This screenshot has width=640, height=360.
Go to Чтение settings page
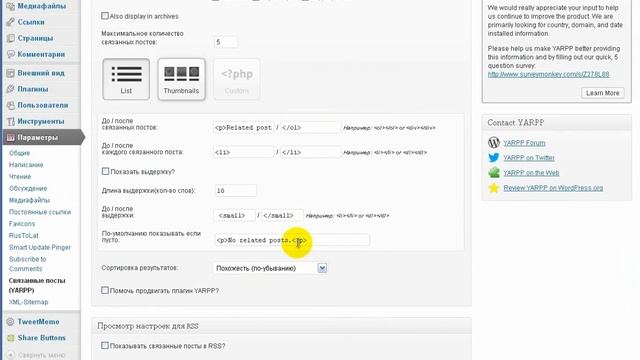[x=20, y=177]
